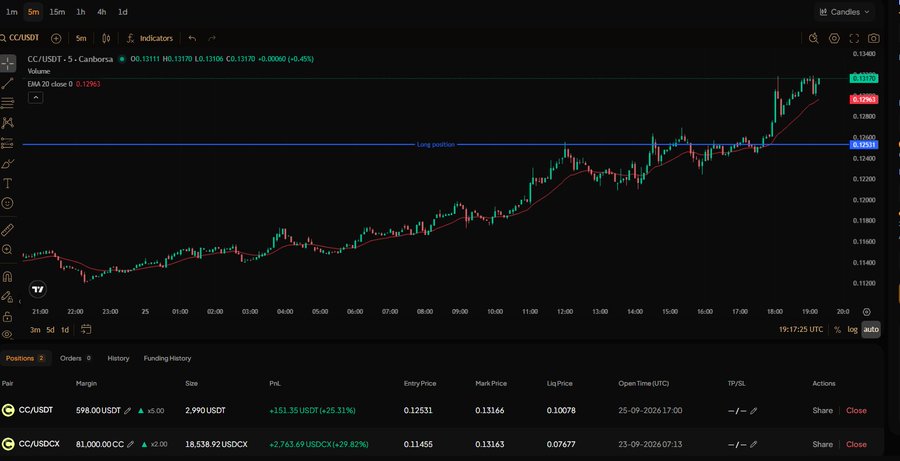Open the 5m interval selector in chart toolbar
This screenshot has height=461, width=900.
point(81,38)
